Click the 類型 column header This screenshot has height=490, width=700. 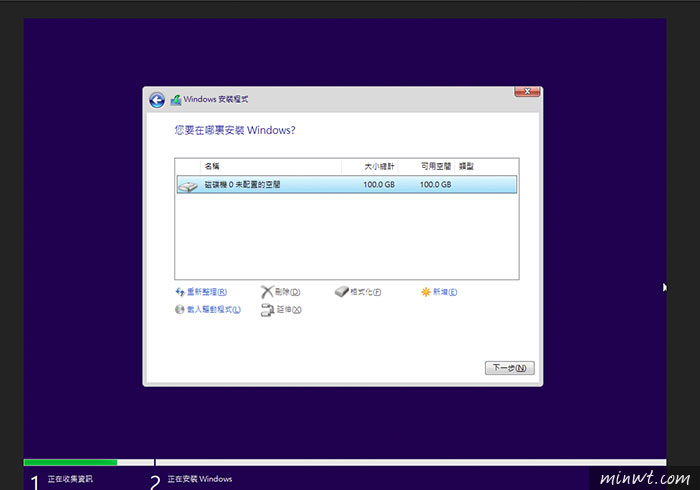tap(467, 166)
